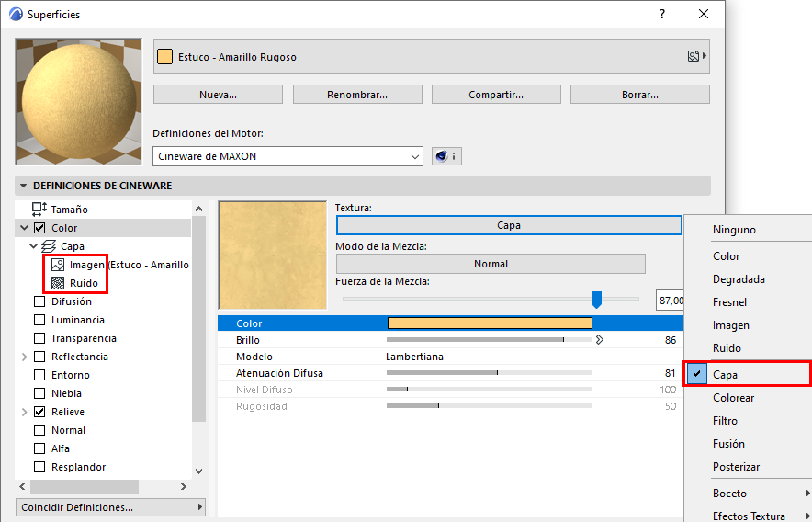Collapse the Definiciones de Cineware section
Image resolution: width=812 pixels, height=522 pixels.
click(x=23, y=186)
